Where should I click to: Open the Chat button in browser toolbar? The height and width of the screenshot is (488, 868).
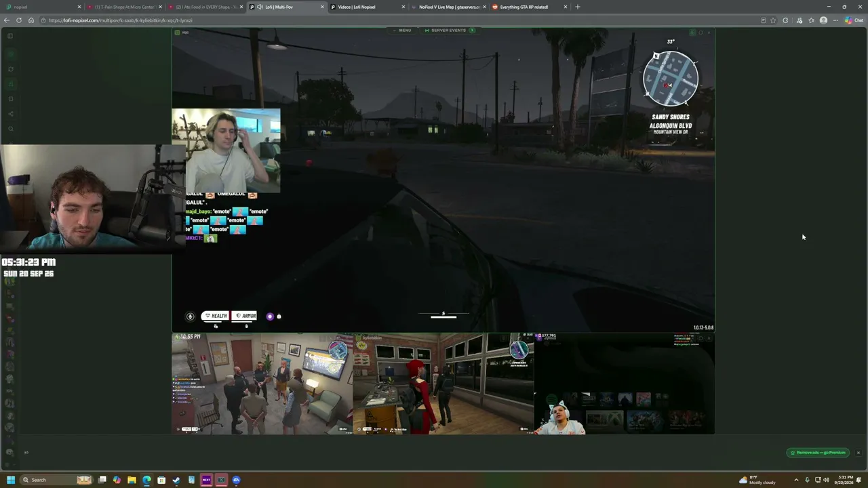[853, 20]
